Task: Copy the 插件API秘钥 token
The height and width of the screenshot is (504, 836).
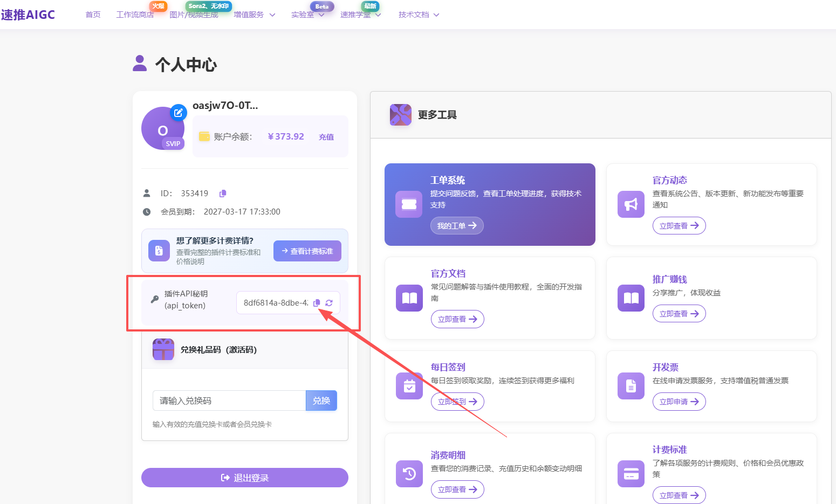Action: 317,303
